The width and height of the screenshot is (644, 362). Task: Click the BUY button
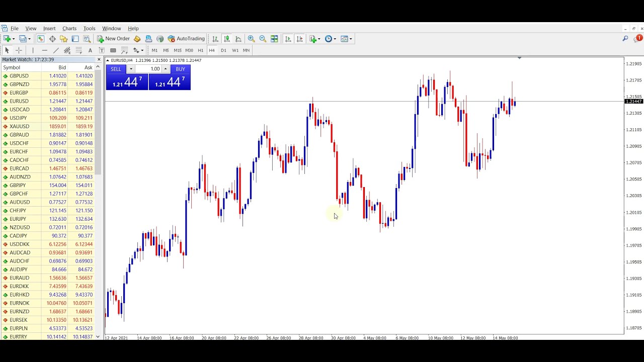(180, 69)
